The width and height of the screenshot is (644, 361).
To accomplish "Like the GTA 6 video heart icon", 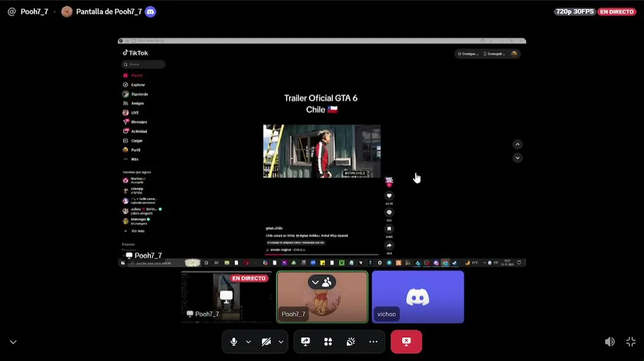I will tap(389, 196).
